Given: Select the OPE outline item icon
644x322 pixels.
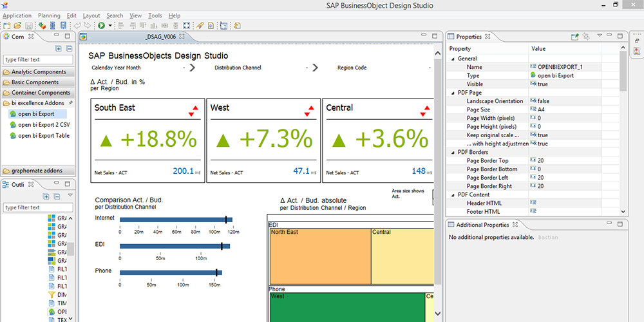Looking at the screenshot, I should click(52, 312).
